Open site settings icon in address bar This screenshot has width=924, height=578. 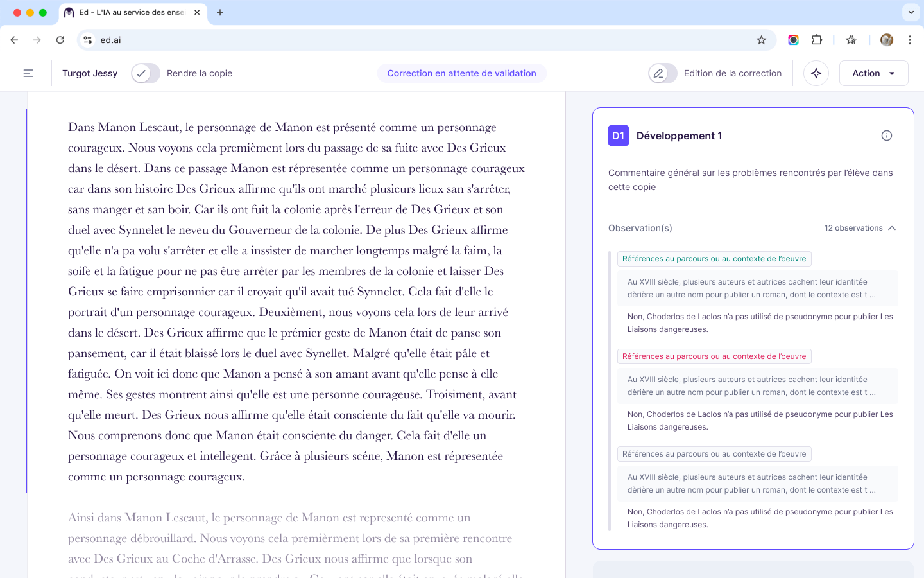click(x=87, y=40)
